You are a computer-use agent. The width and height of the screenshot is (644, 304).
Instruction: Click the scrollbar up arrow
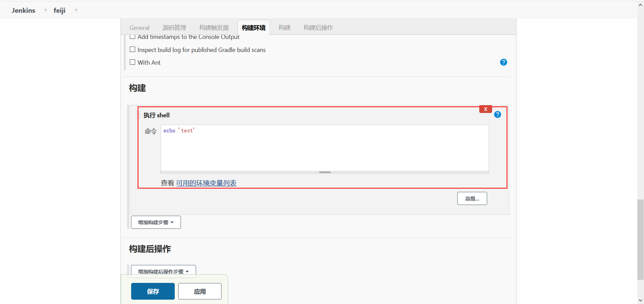click(640, 5)
